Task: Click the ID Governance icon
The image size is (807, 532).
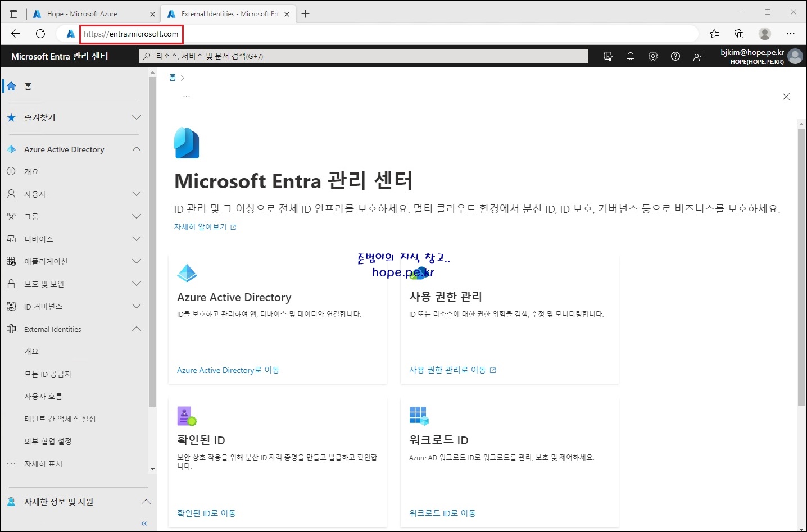Action: point(11,306)
